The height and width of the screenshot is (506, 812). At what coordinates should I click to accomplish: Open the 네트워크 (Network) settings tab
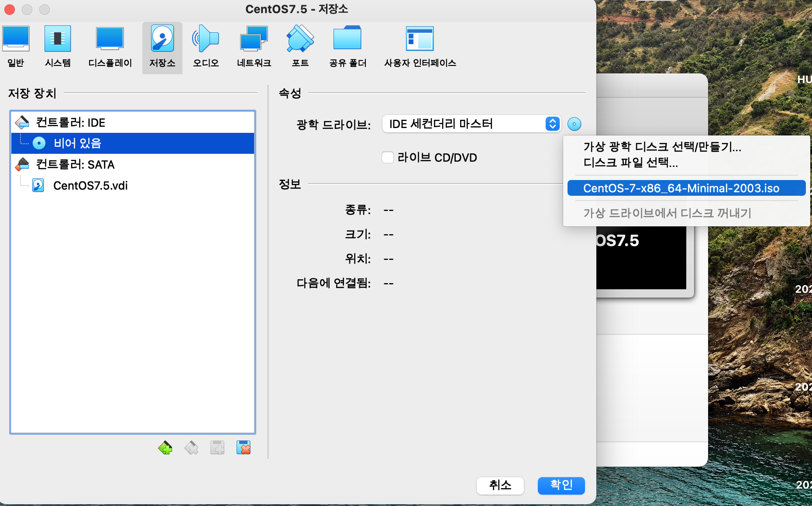(254, 47)
